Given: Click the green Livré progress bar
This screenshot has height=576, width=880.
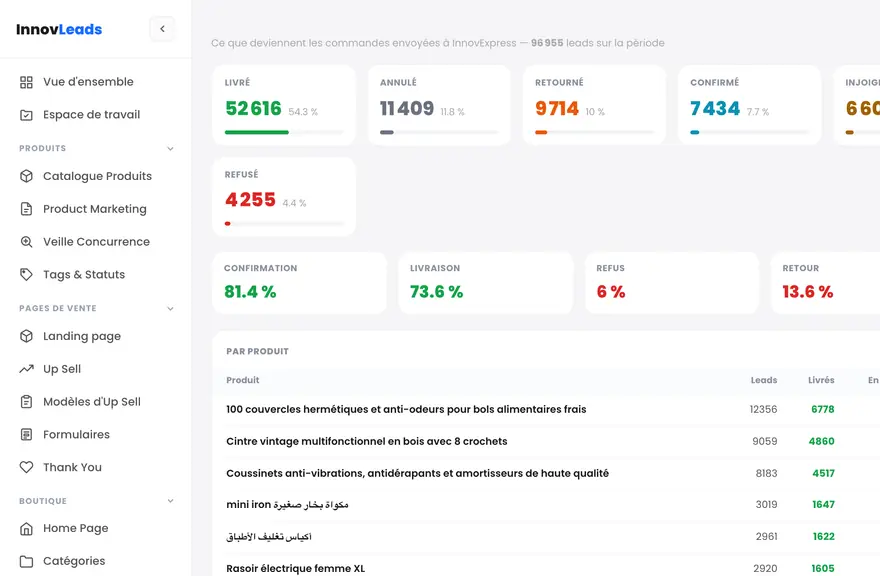Looking at the screenshot, I should (256, 132).
